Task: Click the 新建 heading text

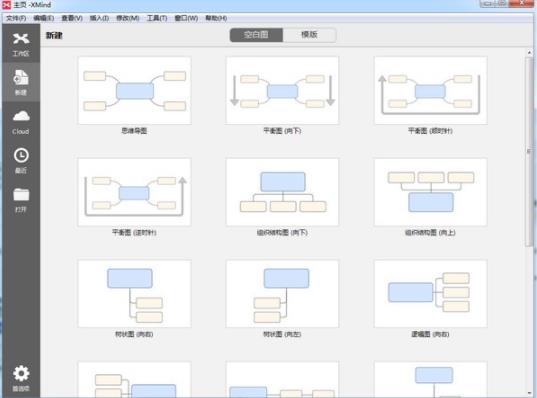Action: coord(54,35)
